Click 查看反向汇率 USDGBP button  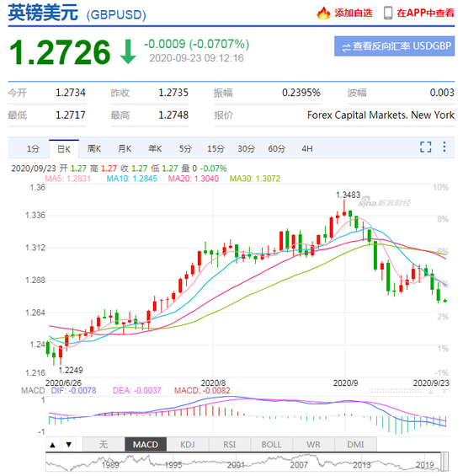[x=394, y=46]
